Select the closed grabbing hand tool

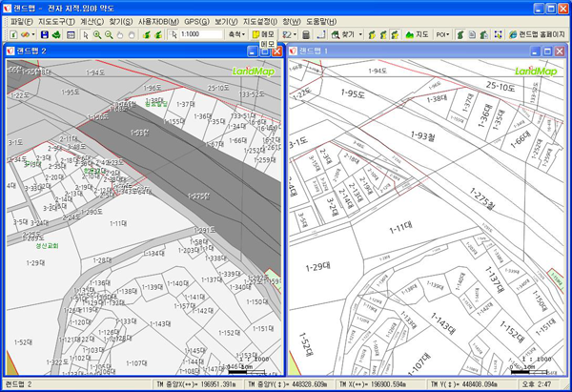132,34
